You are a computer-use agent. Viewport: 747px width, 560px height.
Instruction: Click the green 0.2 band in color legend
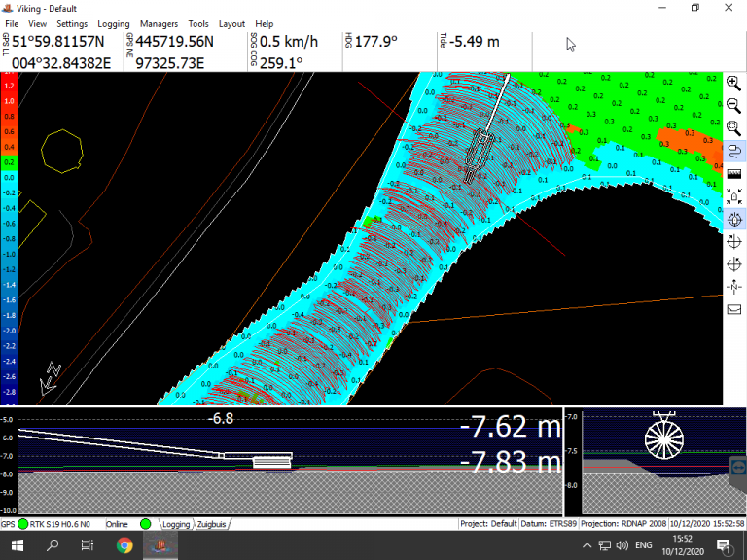[x=9, y=162]
